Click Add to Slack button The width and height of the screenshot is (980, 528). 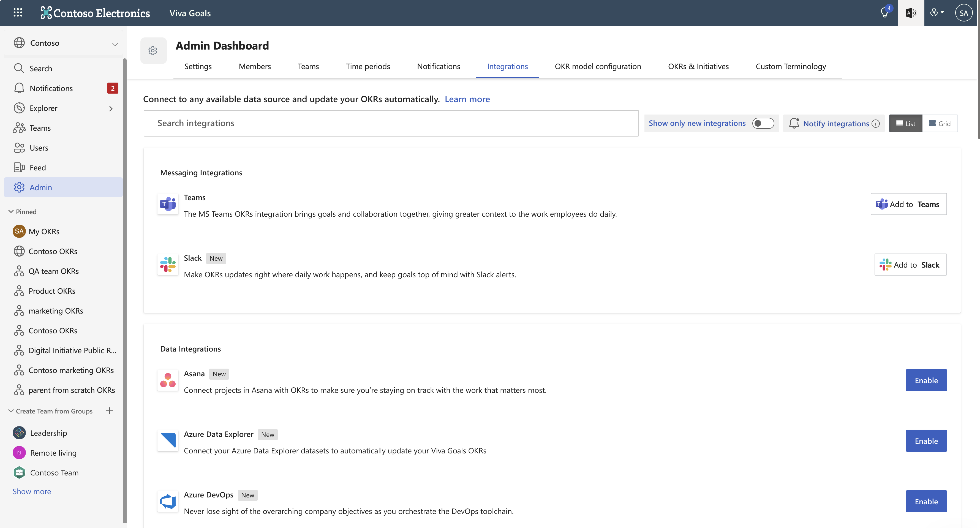pos(910,264)
